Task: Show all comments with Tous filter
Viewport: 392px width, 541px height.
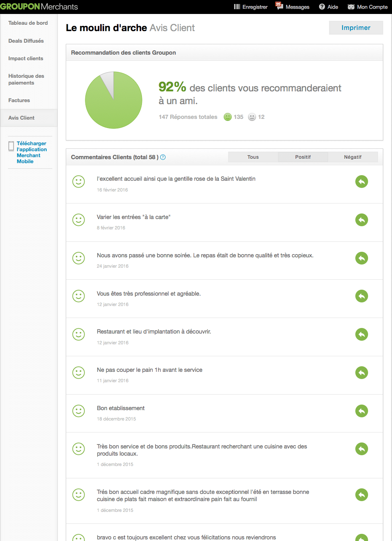Action: coord(253,157)
